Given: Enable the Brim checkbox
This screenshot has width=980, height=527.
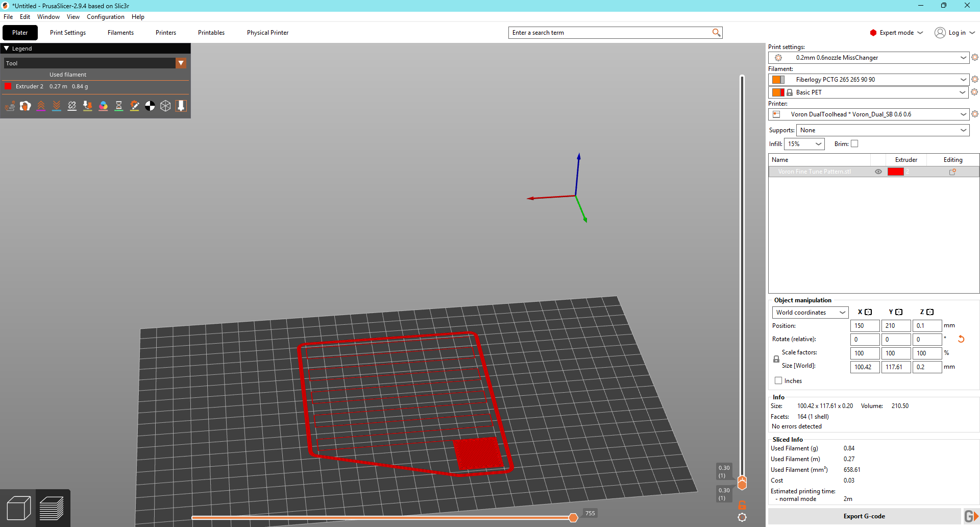Looking at the screenshot, I should click(x=854, y=144).
